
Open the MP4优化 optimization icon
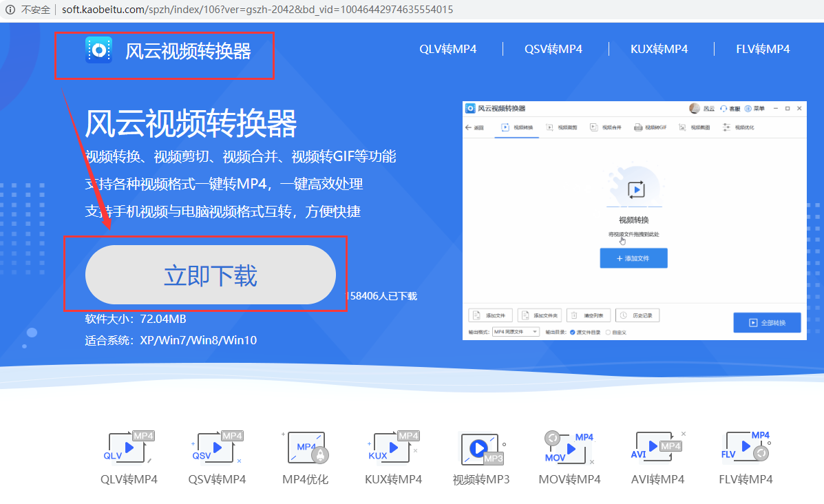pyautogui.click(x=306, y=448)
